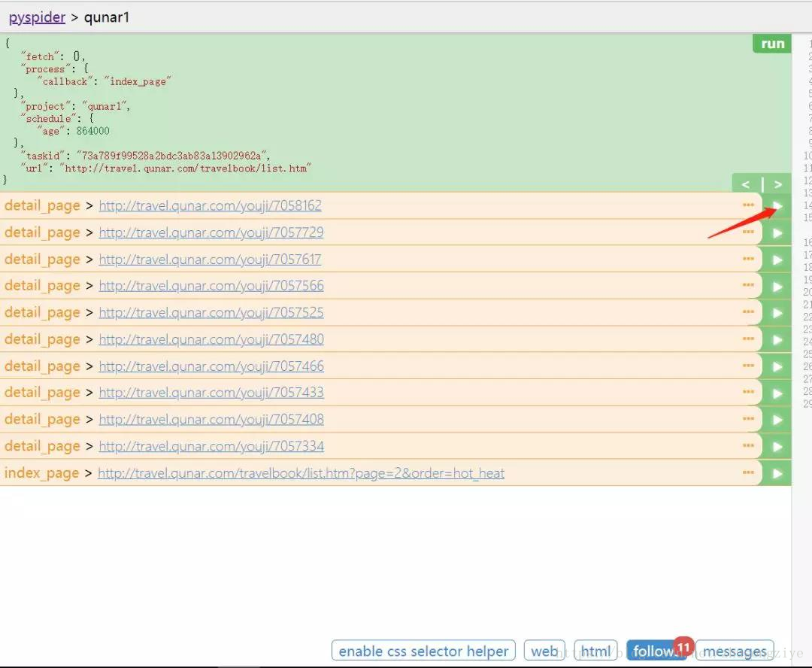Expand details dots for youji/7057480 row
The image size is (812, 668).
pyautogui.click(x=748, y=339)
